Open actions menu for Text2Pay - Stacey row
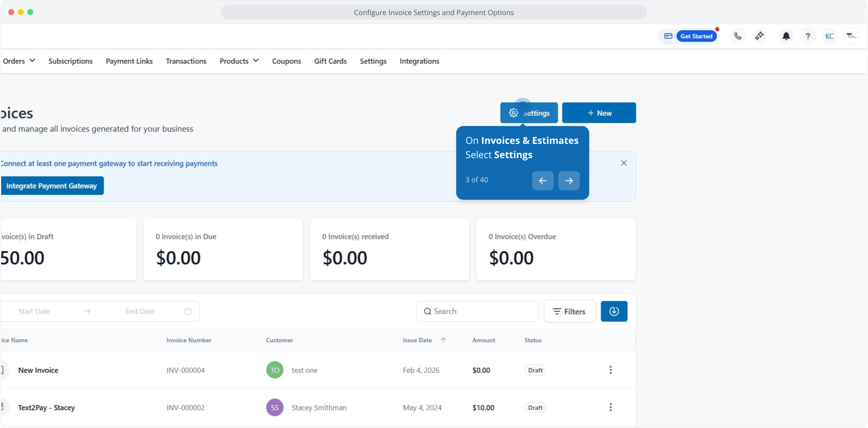This screenshot has height=428, width=868. click(x=610, y=407)
